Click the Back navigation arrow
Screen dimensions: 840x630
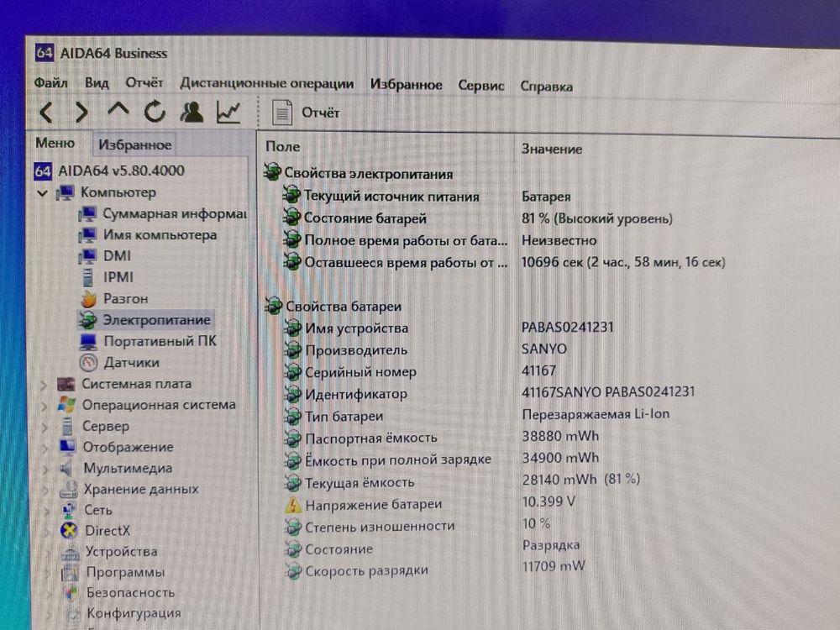pos(46,113)
